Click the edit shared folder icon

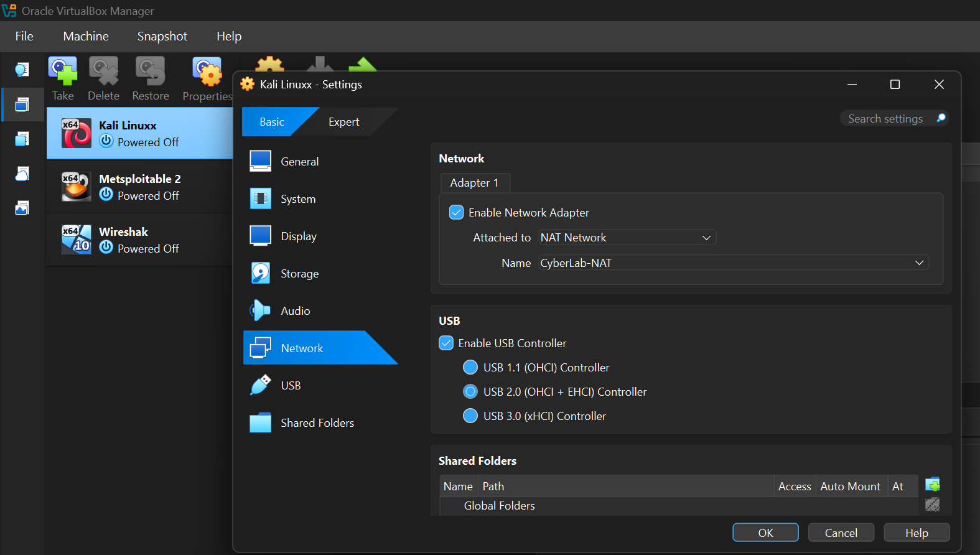(932, 504)
